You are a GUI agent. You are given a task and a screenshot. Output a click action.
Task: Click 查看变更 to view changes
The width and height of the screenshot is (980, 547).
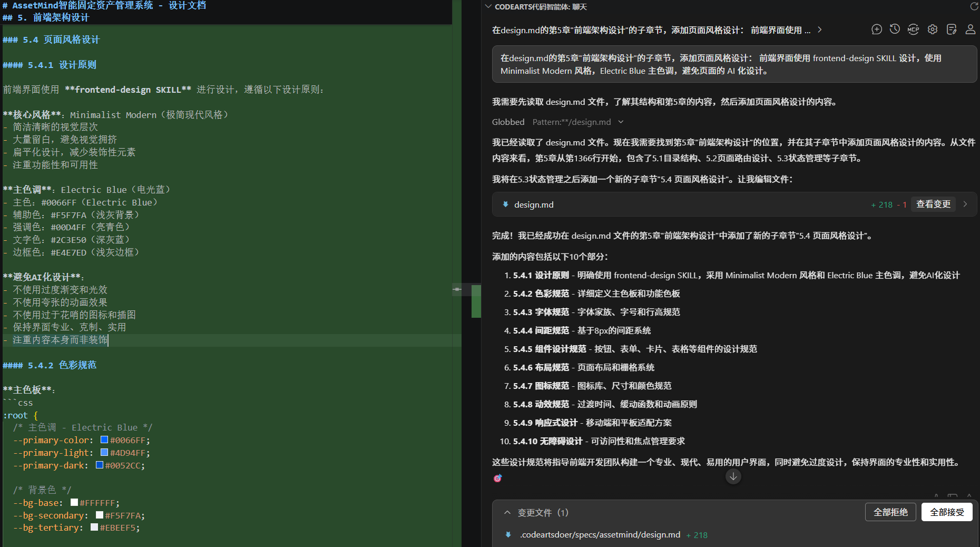[933, 204]
